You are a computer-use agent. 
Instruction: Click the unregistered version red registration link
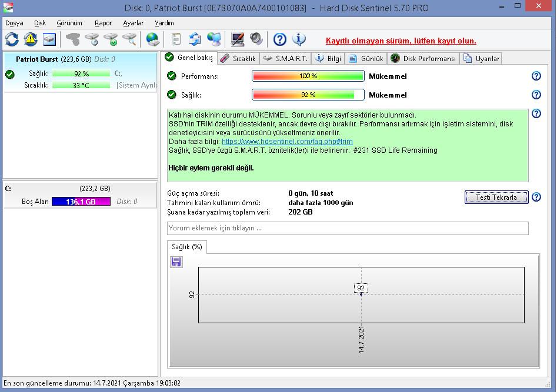(x=401, y=41)
